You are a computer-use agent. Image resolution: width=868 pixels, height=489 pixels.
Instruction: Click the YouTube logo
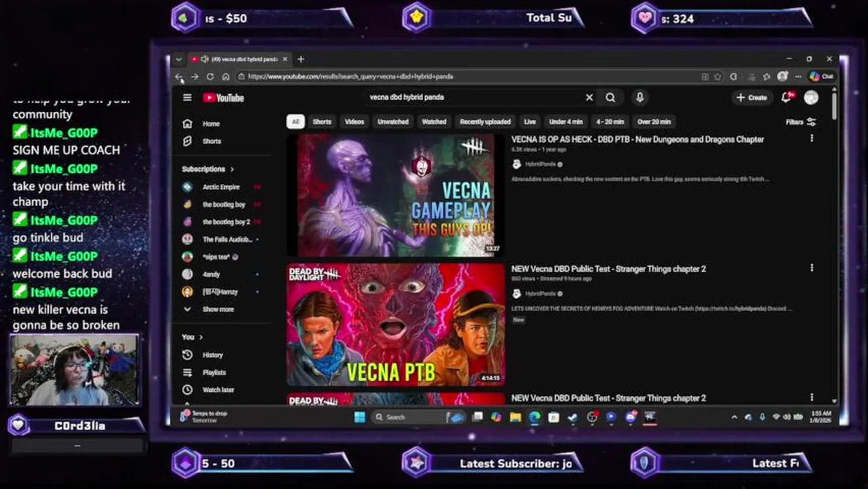pos(223,98)
